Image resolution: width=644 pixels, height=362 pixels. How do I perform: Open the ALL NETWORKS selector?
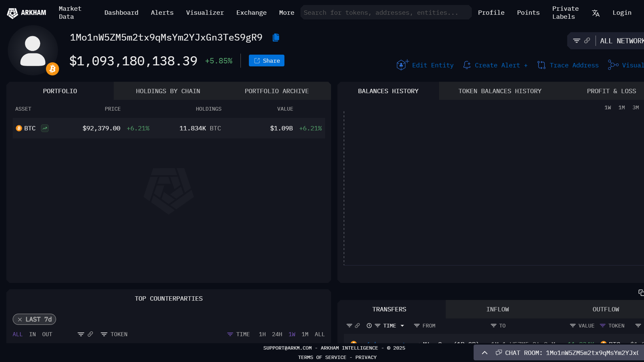coord(622,41)
